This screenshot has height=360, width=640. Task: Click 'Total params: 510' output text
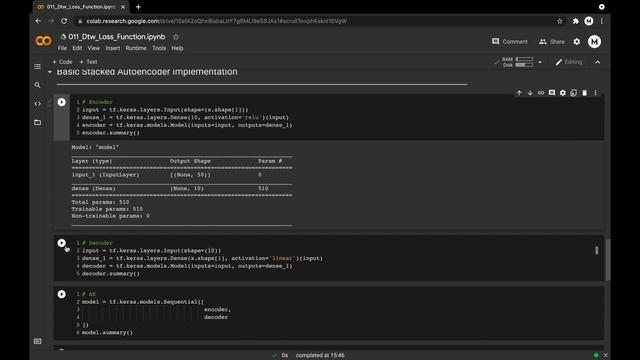click(100, 202)
